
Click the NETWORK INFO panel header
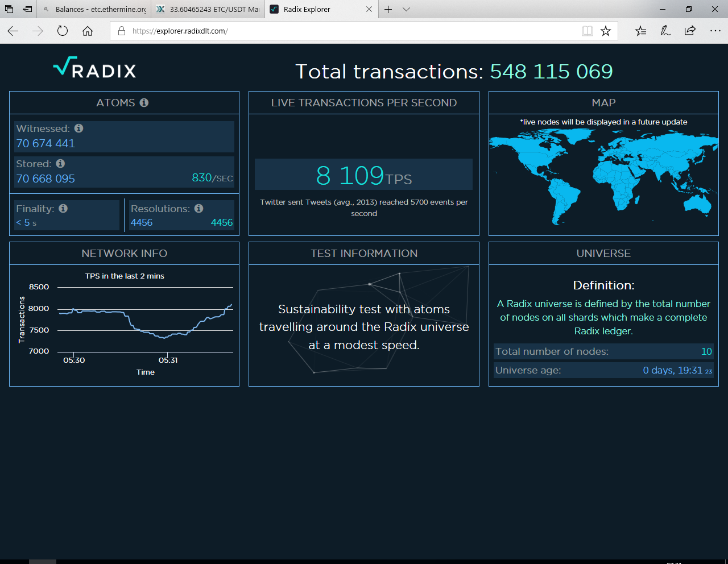pos(124,254)
